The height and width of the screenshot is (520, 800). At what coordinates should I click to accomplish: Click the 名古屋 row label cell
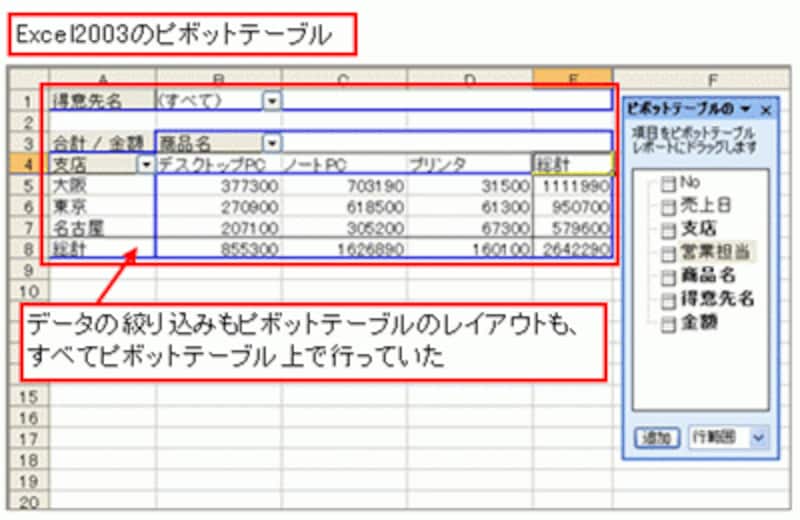(103, 228)
